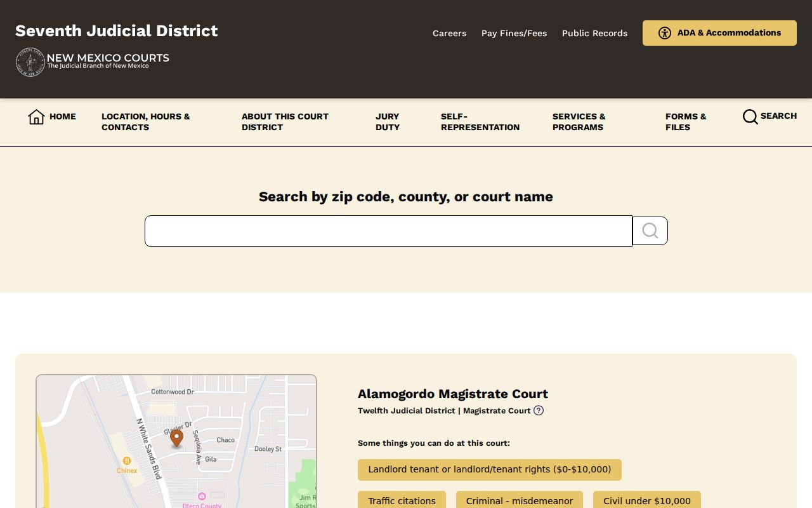Select the Traffic citations tag
The width and height of the screenshot is (812, 508).
[402, 501]
